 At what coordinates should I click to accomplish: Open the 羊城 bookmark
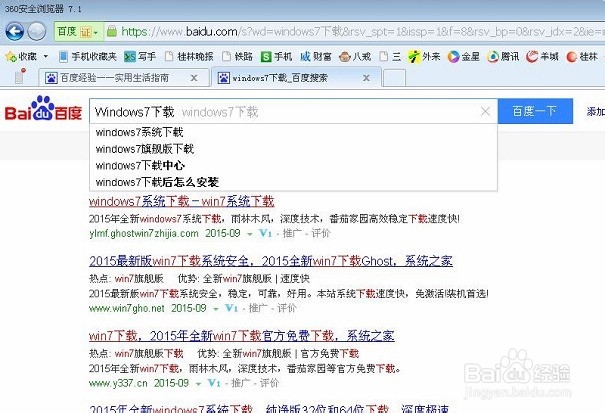click(x=542, y=57)
